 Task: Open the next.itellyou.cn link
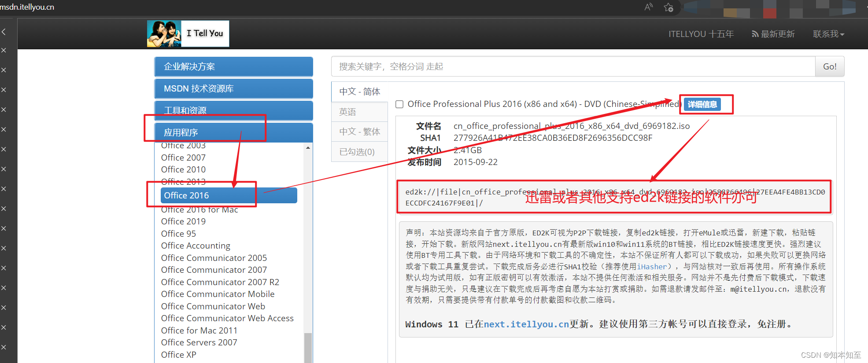point(526,324)
